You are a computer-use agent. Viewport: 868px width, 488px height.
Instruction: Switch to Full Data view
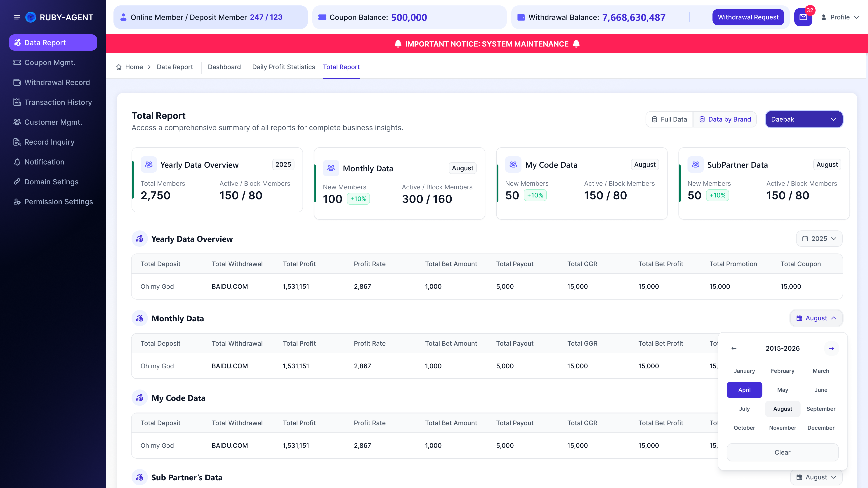tap(669, 119)
